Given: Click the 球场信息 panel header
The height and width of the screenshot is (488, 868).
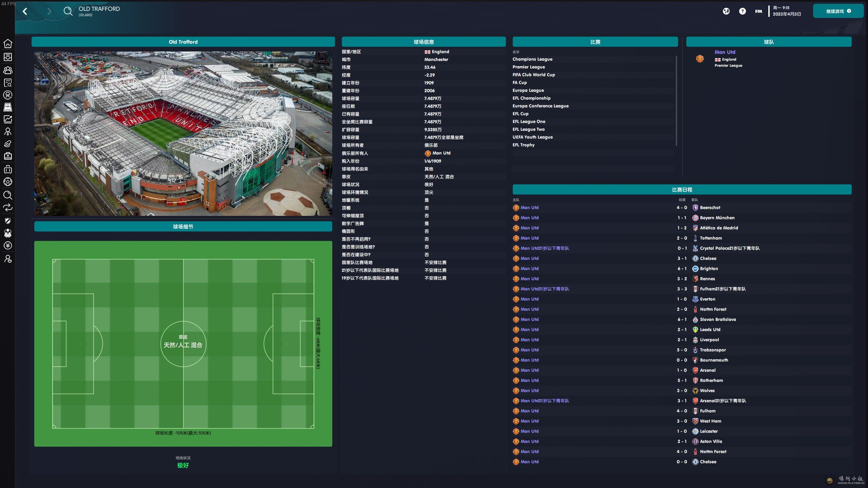Looking at the screenshot, I should (423, 42).
